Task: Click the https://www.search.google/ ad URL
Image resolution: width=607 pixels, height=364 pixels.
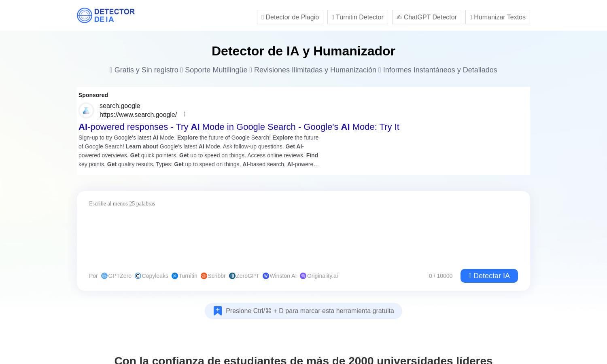Action: pos(138,115)
